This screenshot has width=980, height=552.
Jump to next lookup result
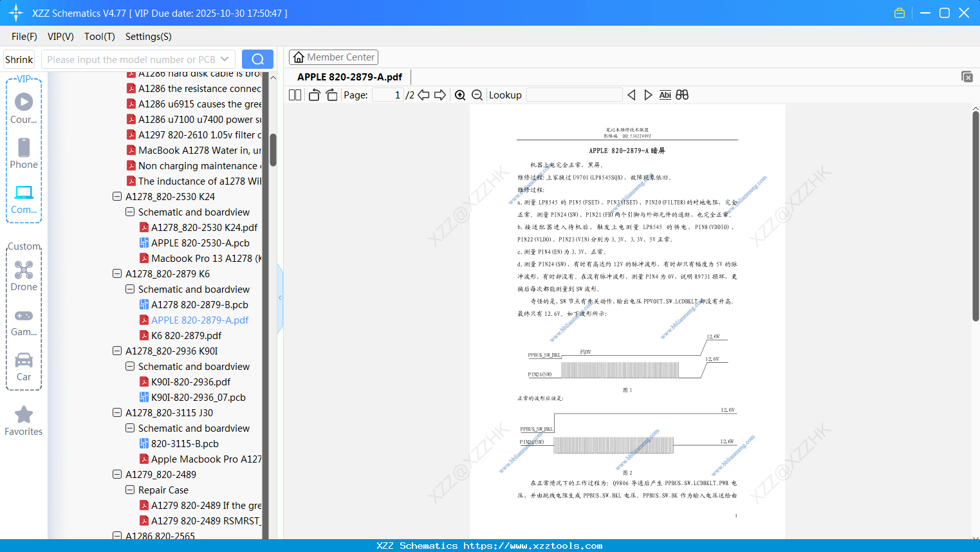[648, 95]
